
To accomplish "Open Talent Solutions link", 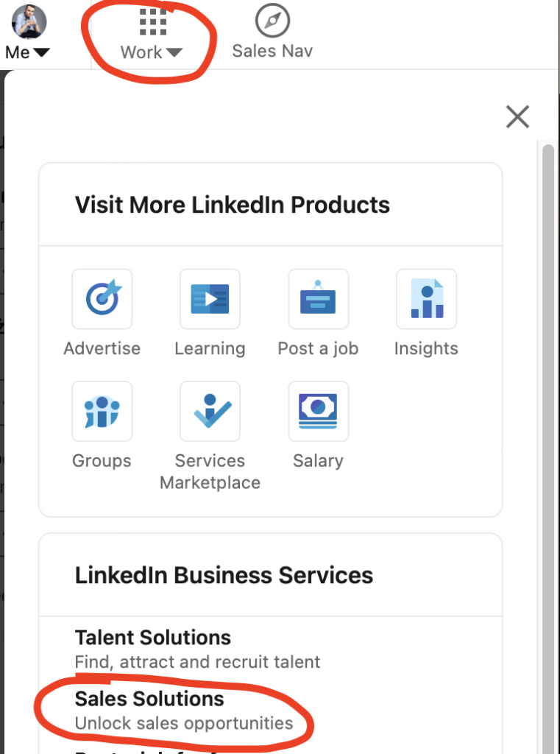I will [x=153, y=637].
